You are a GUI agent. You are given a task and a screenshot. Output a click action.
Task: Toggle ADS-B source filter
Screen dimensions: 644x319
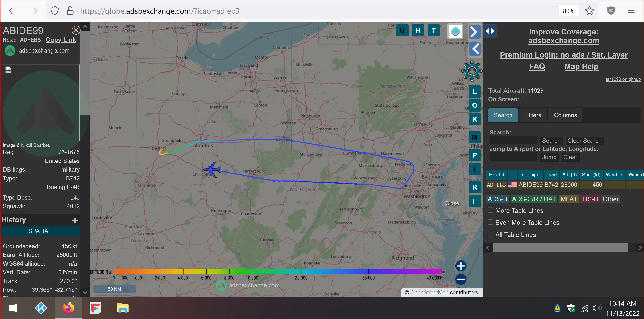497,199
